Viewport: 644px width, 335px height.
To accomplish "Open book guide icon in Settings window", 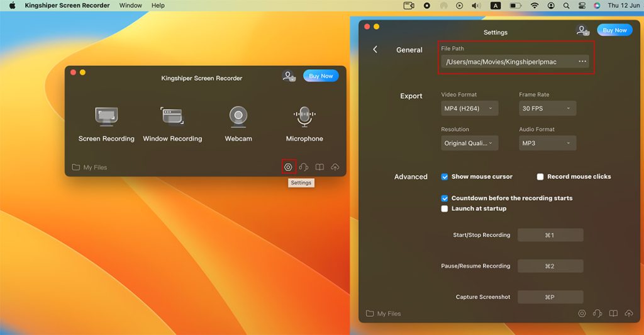I will 613,313.
